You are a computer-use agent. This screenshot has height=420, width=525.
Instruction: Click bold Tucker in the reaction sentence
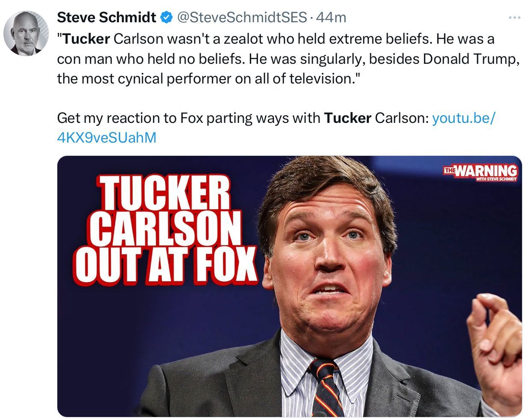(347, 118)
